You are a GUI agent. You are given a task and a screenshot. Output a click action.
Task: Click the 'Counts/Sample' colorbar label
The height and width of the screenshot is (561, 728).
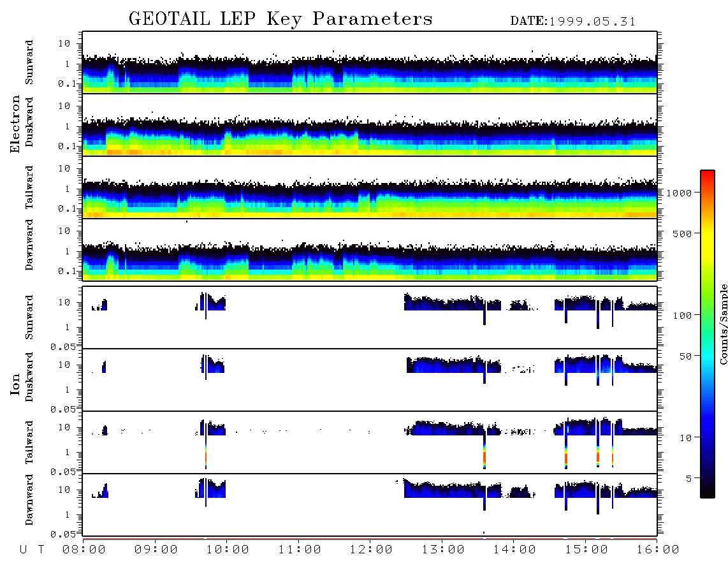723,324
